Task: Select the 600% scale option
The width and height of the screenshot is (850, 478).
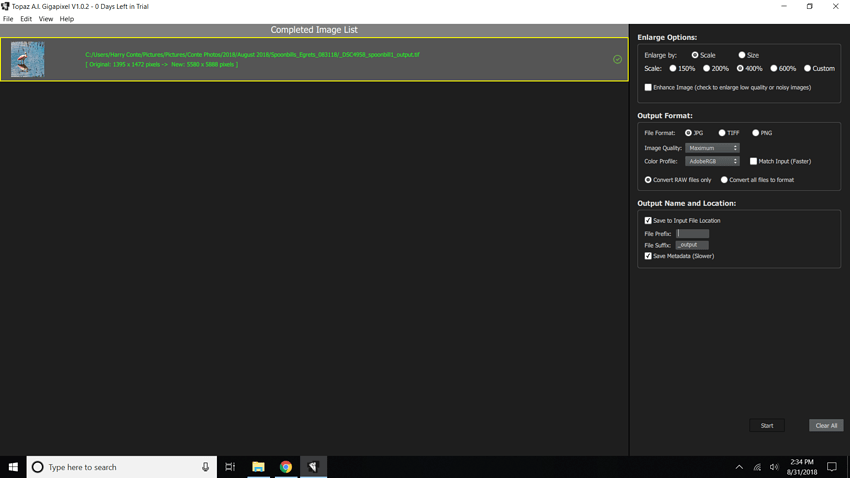Action: [x=774, y=69]
